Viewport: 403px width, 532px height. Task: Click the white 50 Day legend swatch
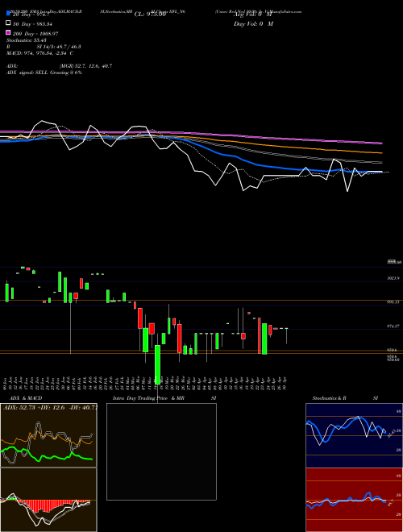pyautogui.click(x=9, y=23)
